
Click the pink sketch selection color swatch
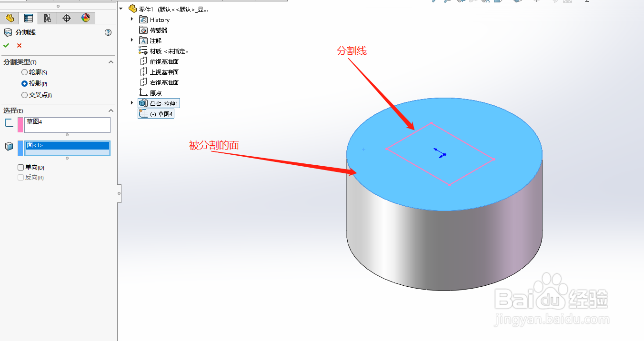click(20, 125)
